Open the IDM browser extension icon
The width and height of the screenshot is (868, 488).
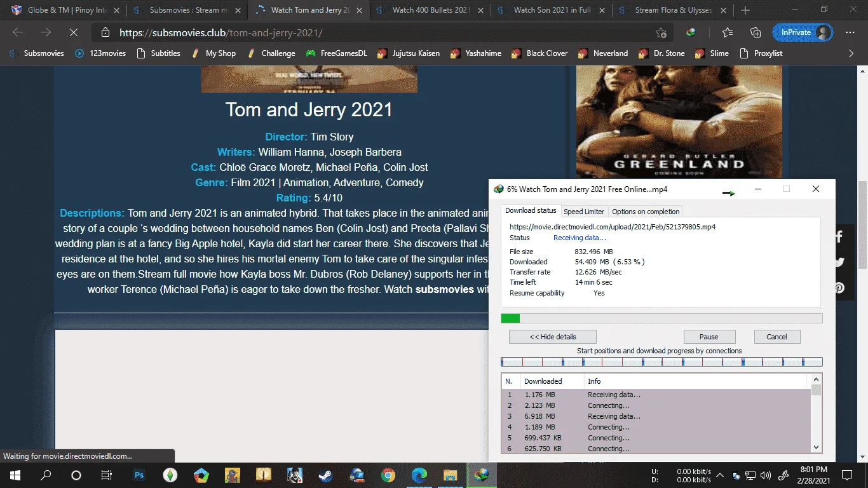pyautogui.click(x=691, y=32)
